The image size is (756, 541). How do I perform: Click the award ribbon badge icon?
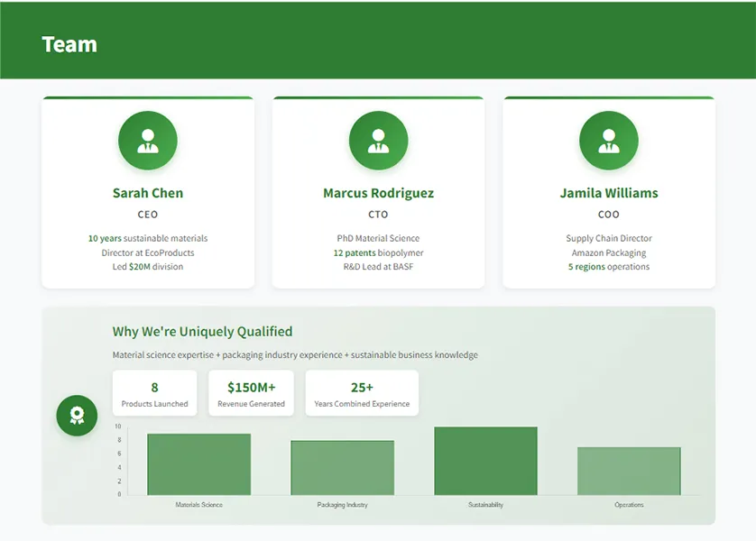tap(77, 416)
